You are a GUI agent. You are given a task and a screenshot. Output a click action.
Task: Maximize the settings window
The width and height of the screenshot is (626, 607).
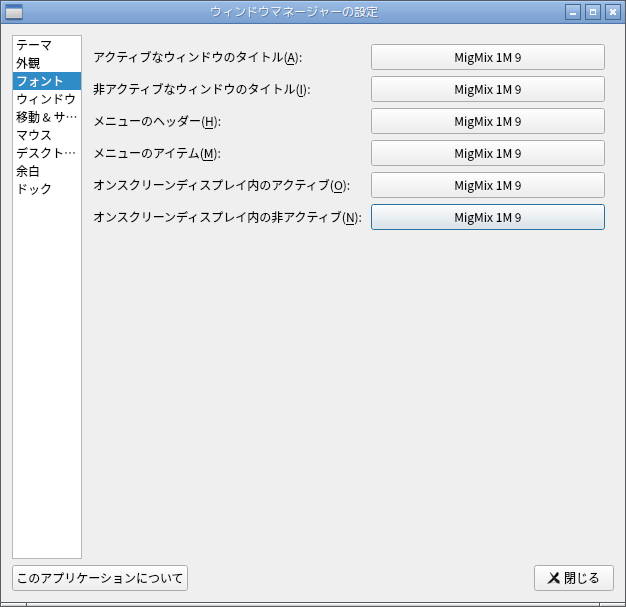click(x=593, y=12)
